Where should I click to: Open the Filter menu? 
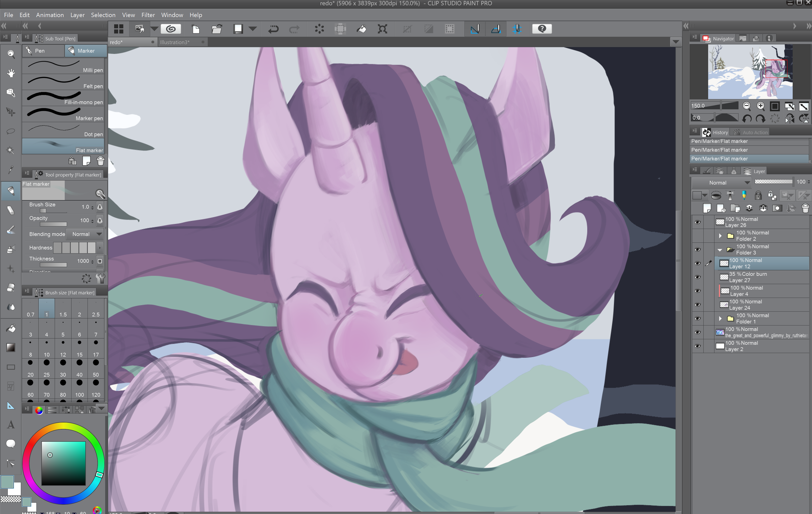point(148,15)
